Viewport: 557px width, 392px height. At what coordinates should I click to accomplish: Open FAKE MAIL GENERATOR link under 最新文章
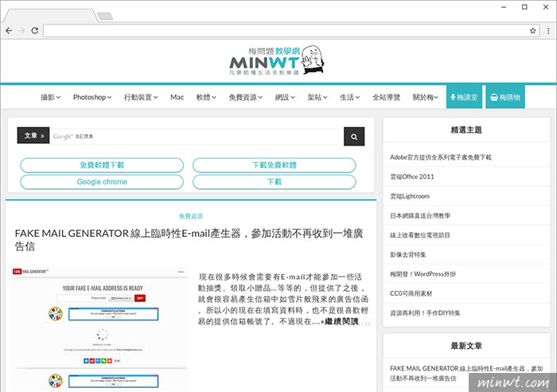tap(466, 373)
